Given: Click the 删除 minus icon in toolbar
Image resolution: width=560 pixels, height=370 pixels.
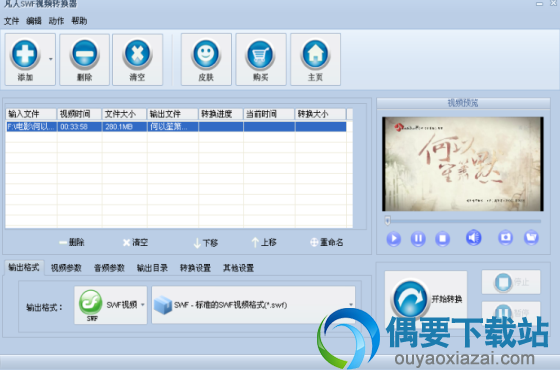Looking at the screenshot, I should coord(84,54).
